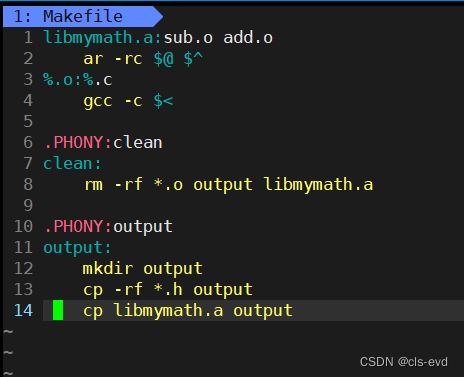The height and width of the screenshot is (377, 464).
Task: Click the '%.o:%.c' pattern rule
Action: point(78,80)
